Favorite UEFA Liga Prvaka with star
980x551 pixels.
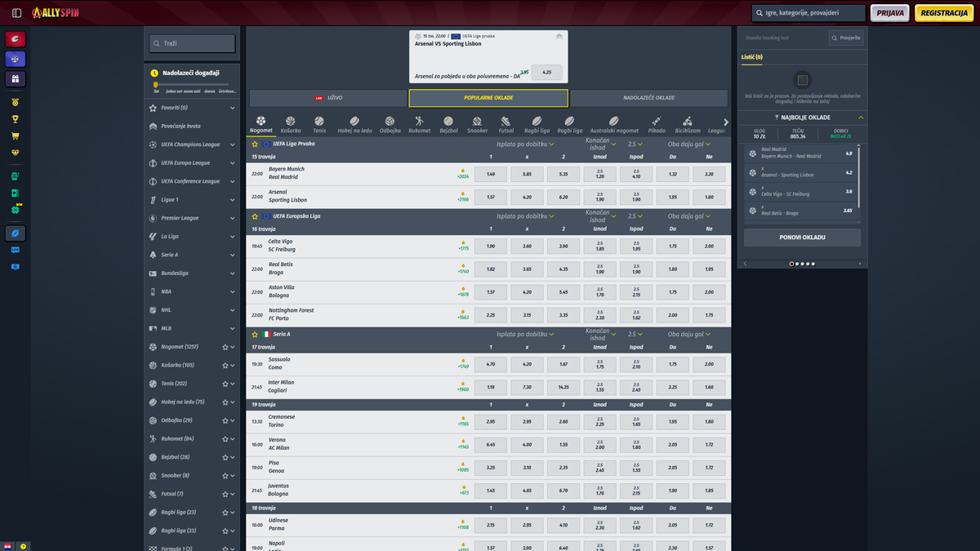coord(255,144)
